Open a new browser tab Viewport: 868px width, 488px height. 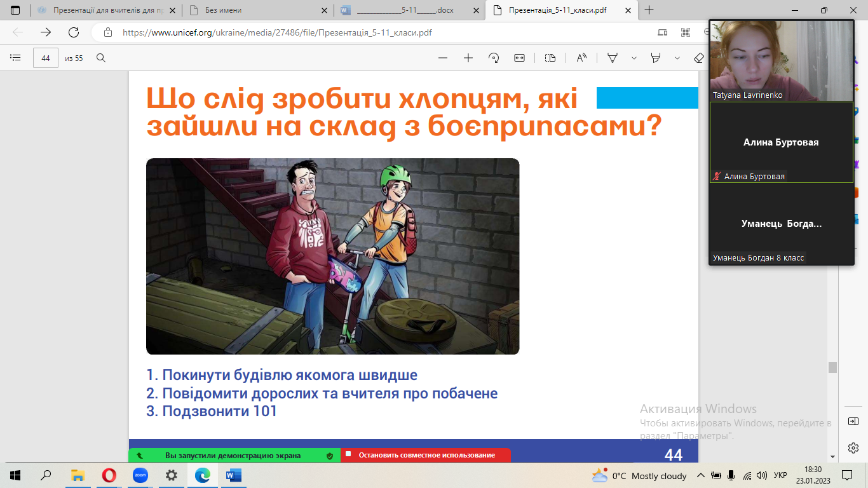click(649, 10)
